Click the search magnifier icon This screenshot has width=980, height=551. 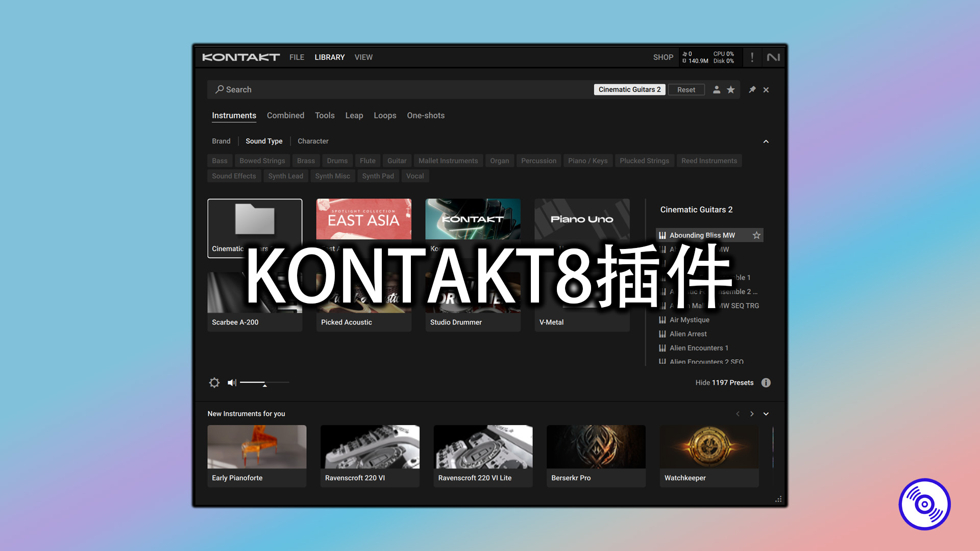219,89
